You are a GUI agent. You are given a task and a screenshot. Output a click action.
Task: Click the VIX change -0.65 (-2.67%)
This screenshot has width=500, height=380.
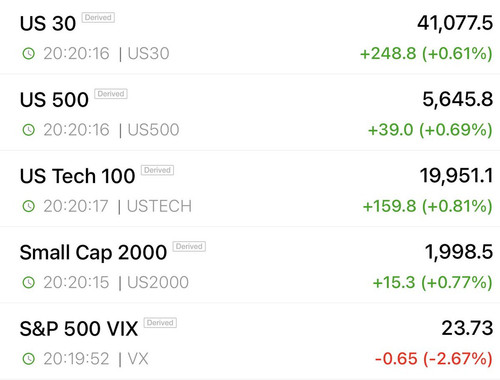point(434,359)
